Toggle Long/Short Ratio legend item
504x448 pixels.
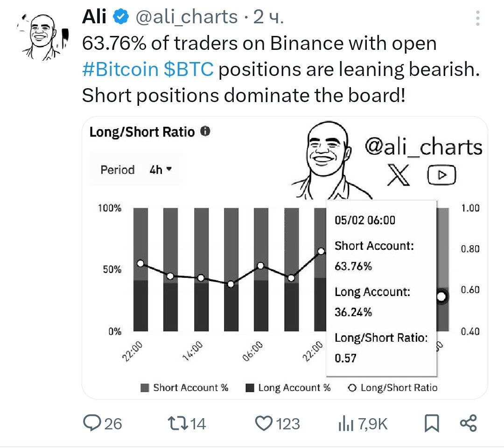392,387
